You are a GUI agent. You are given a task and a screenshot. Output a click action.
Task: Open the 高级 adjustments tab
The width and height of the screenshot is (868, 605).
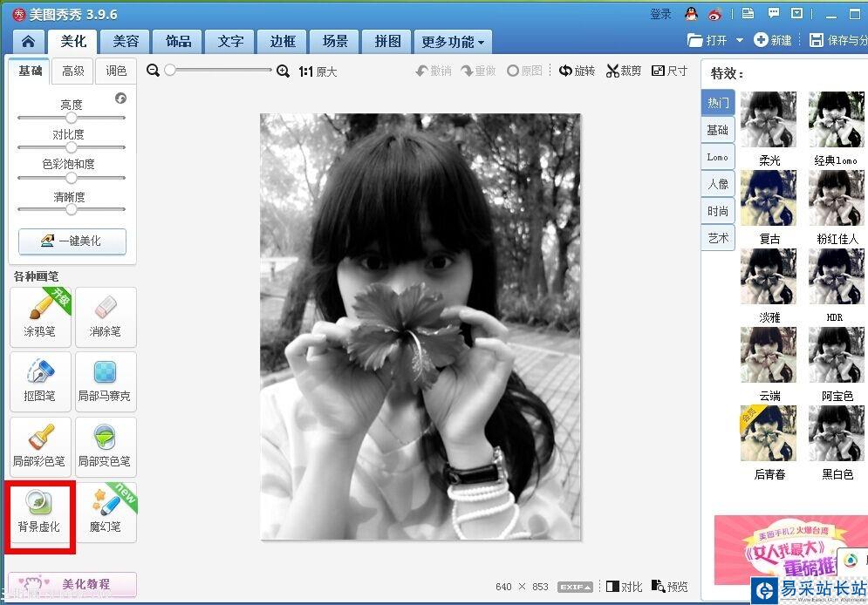[73, 71]
